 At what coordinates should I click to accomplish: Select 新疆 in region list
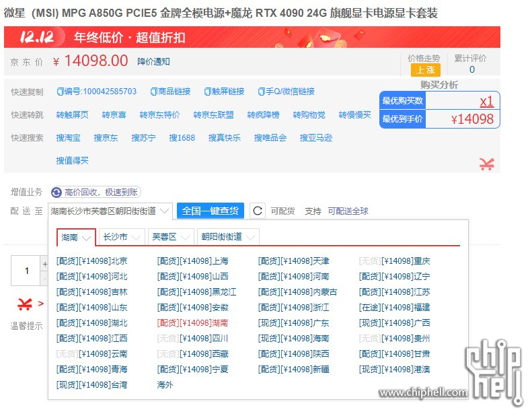pos(293,369)
